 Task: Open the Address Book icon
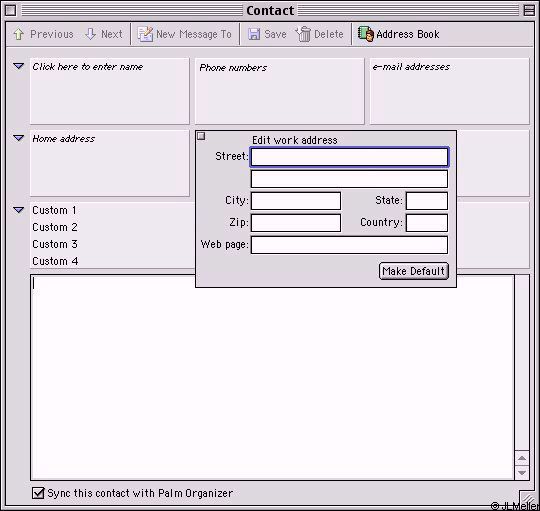[366, 34]
